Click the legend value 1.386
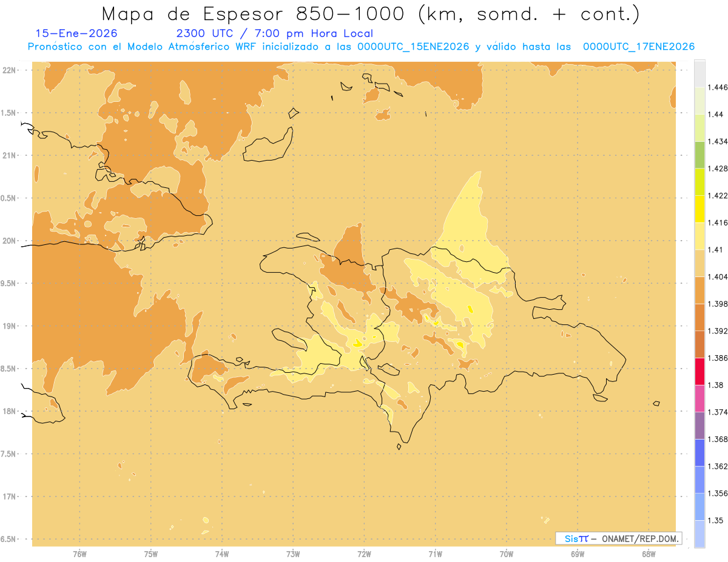This screenshot has width=728, height=562. coord(718,358)
